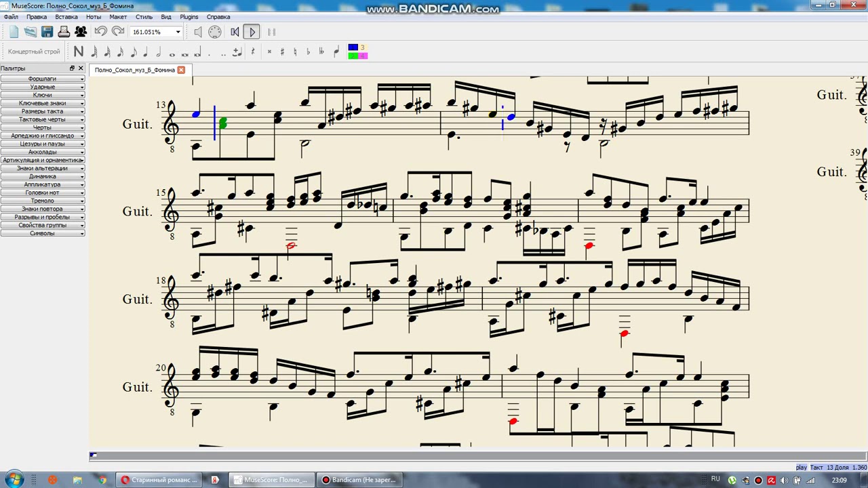Apply the sharp accidental
The height and width of the screenshot is (488, 868).
click(x=282, y=52)
